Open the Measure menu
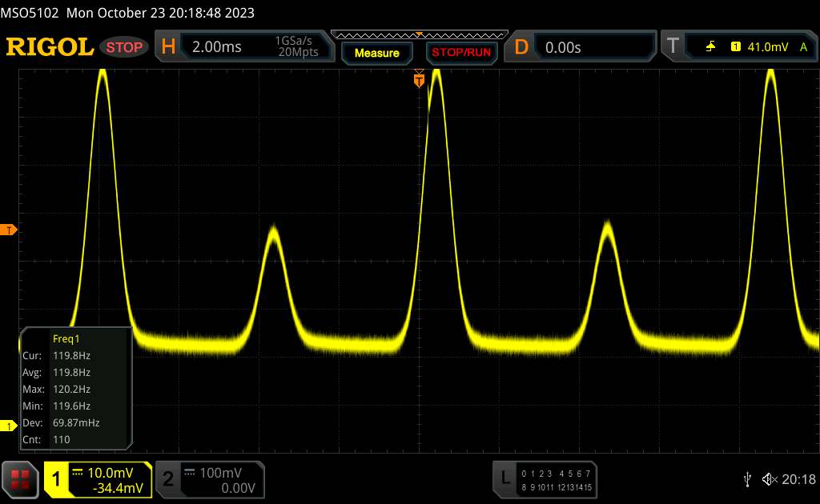 pyautogui.click(x=376, y=53)
